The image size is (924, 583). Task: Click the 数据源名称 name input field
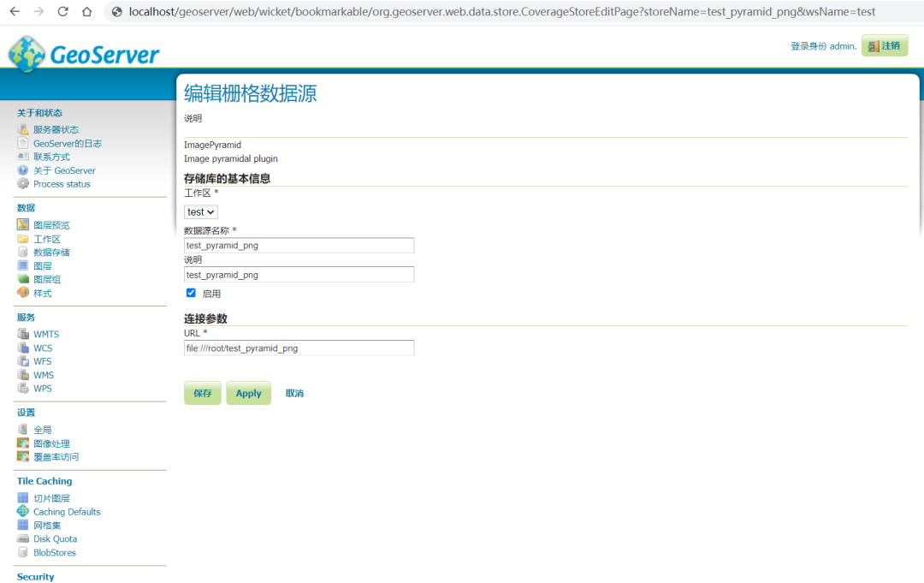[x=299, y=245]
